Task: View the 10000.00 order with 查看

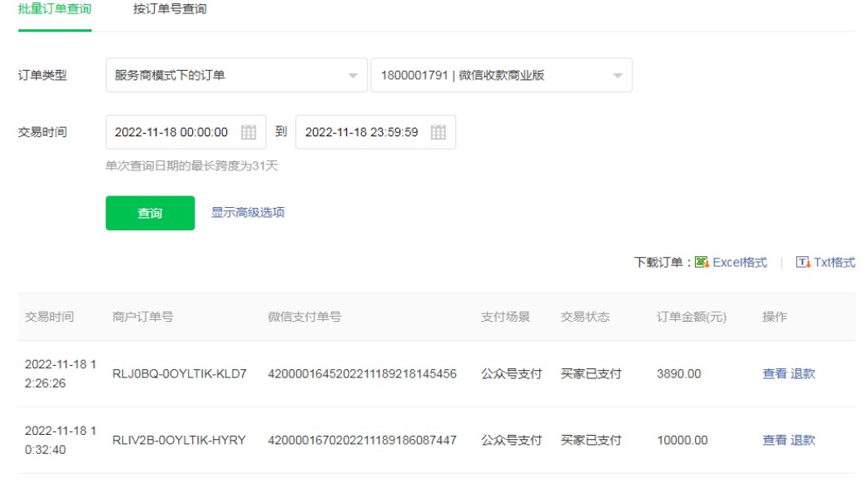Action: [x=774, y=441]
